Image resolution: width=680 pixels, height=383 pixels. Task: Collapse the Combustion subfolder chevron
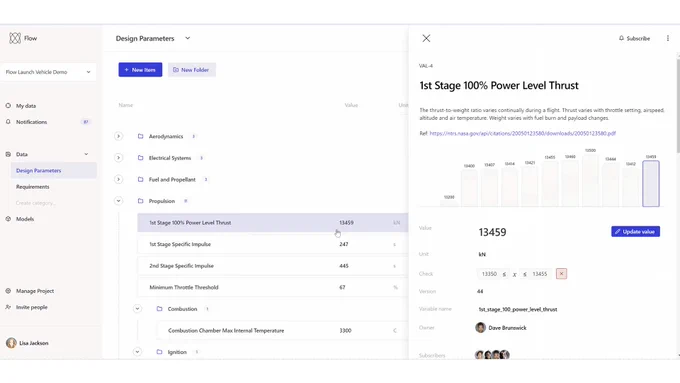[x=137, y=309]
